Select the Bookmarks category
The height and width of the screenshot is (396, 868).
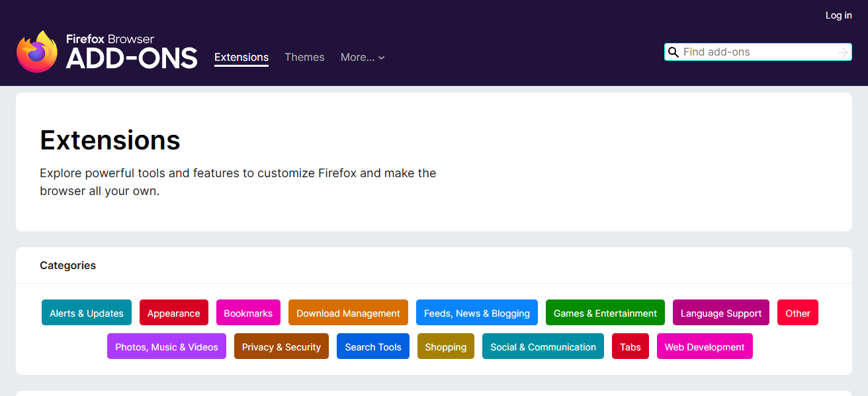248,313
